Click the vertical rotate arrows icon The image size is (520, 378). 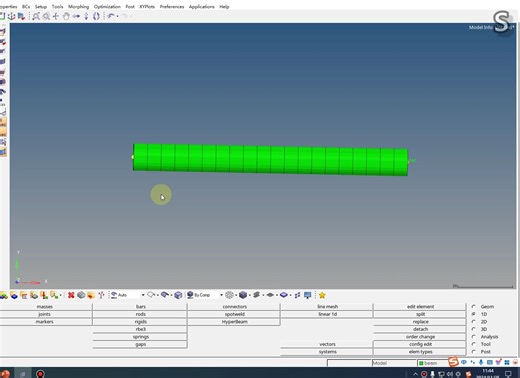coord(86,16)
